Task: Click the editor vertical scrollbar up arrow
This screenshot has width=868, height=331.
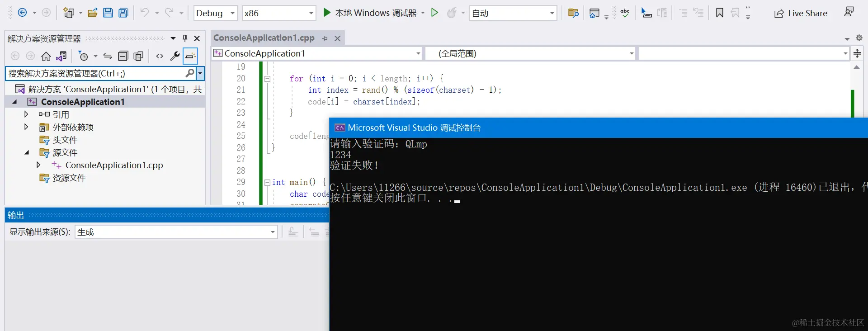Action: click(x=856, y=67)
